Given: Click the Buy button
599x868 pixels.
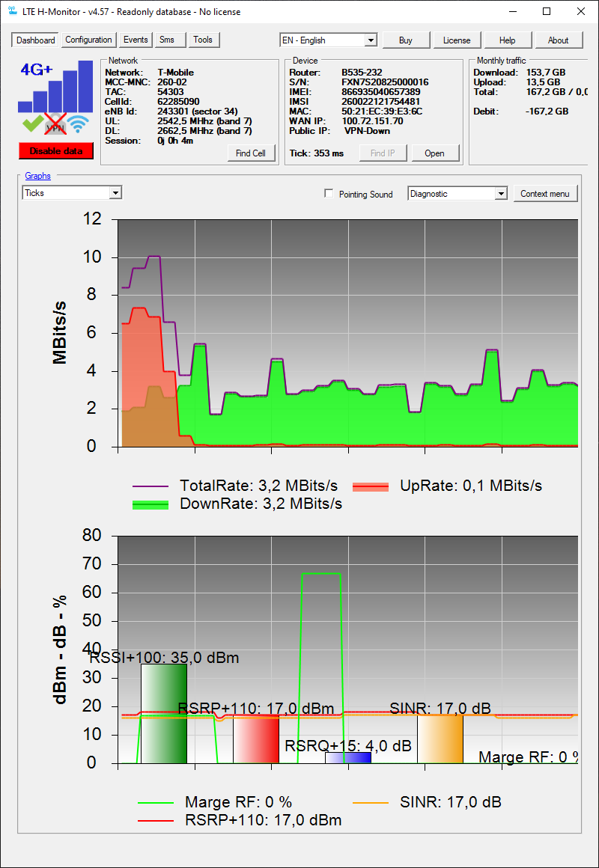Looking at the screenshot, I should click(x=406, y=40).
